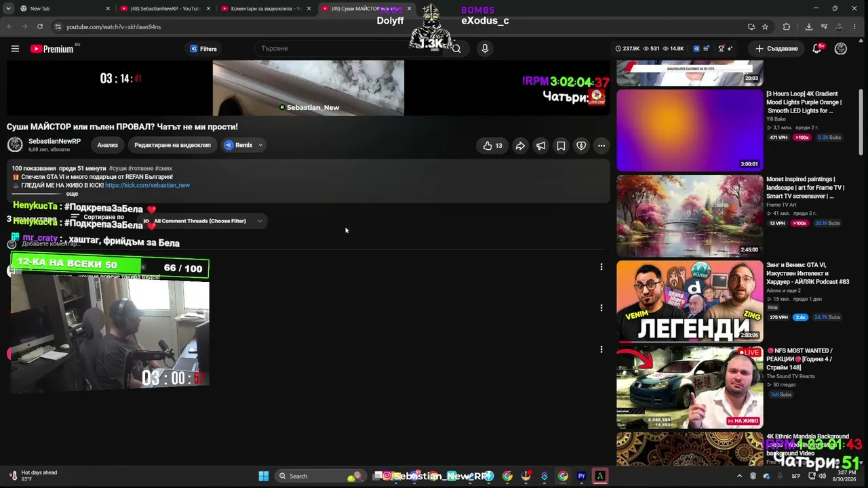This screenshot has height=488, width=868.
Task: Open the АЙЛЯК Podcast #83 thumbnail
Action: tap(690, 302)
